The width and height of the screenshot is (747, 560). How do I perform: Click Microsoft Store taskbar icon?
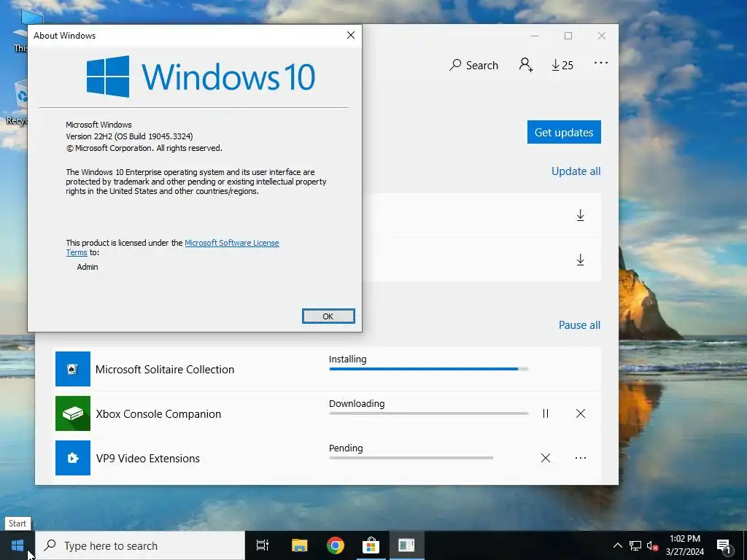(371, 545)
